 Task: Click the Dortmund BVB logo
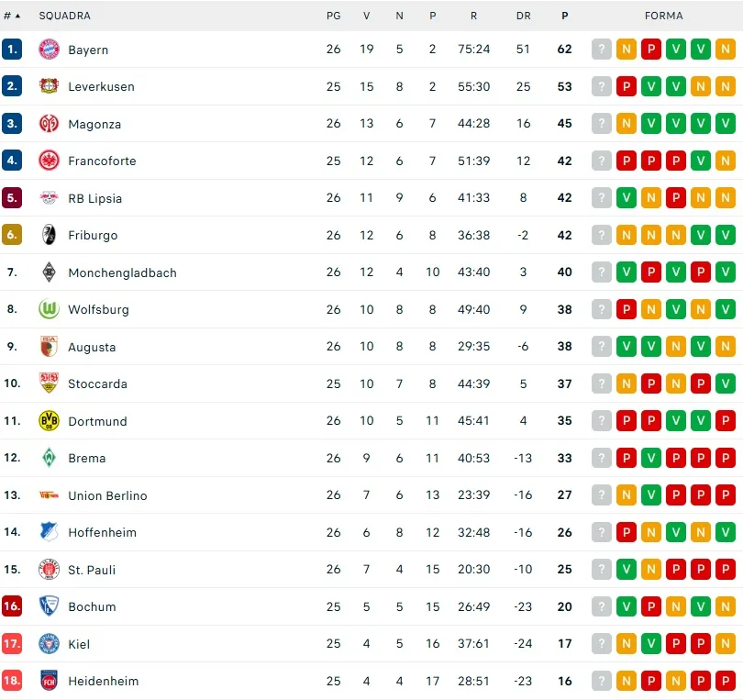(x=49, y=421)
